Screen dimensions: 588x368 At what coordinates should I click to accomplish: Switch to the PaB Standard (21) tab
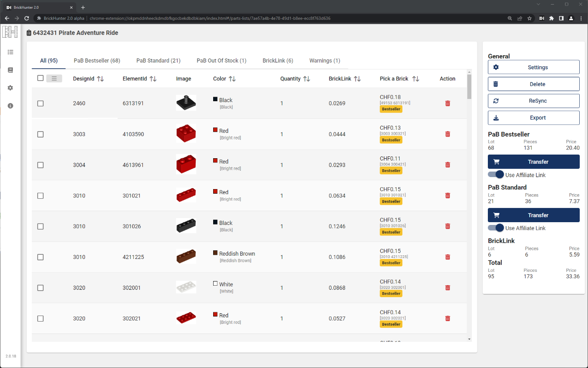[158, 61]
